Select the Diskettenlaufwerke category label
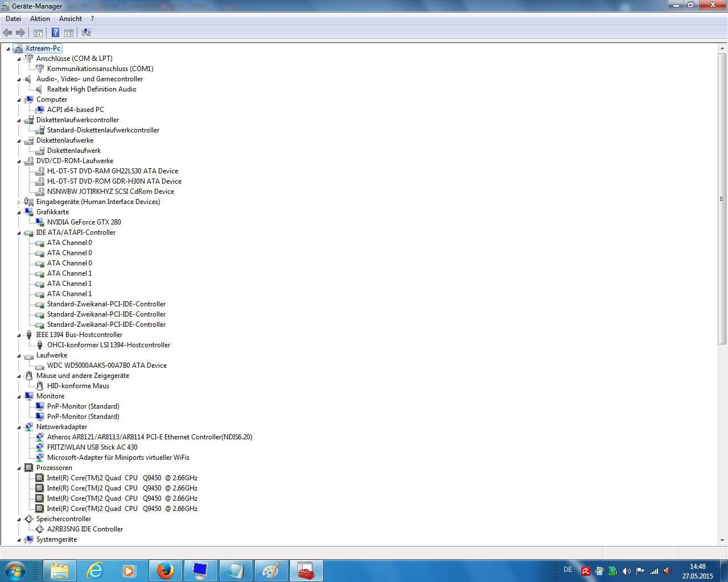 click(x=65, y=140)
